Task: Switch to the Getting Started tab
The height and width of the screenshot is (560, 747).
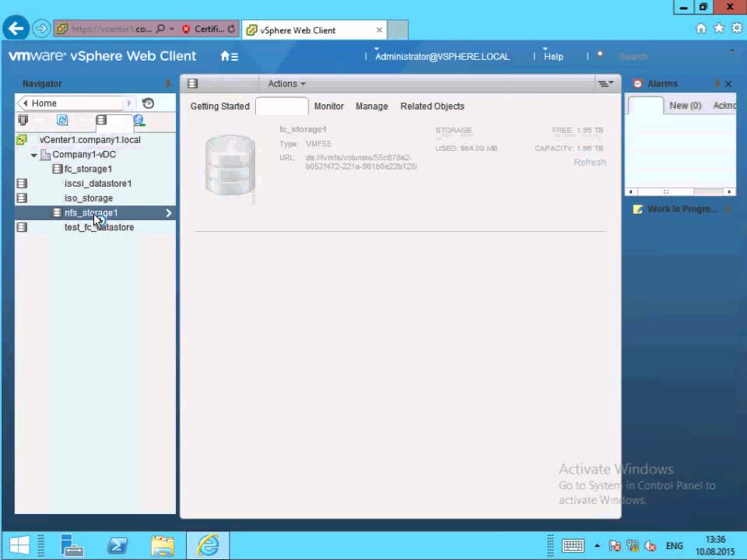Action: coord(219,107)
